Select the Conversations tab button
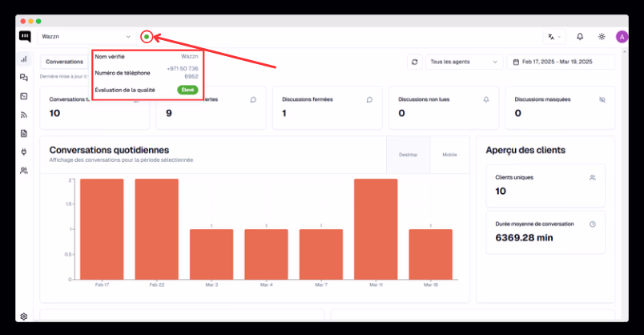 pyautogui.click(x=65, y=62)
